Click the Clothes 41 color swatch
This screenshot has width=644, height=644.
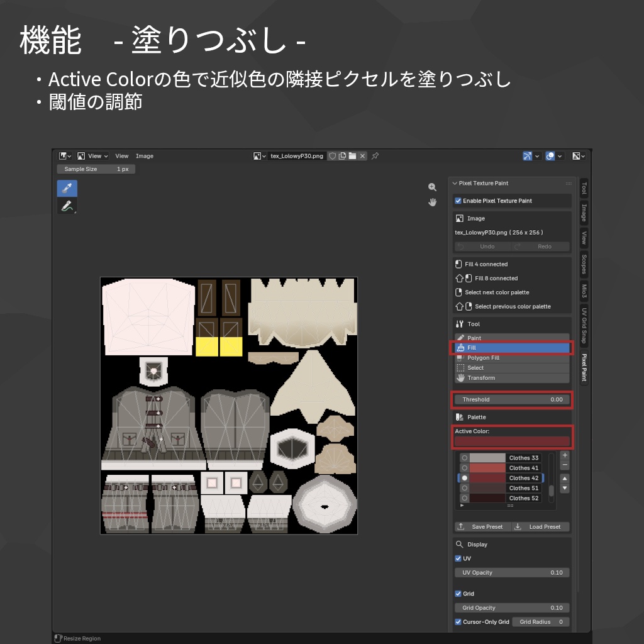click(x=487, y=468)
